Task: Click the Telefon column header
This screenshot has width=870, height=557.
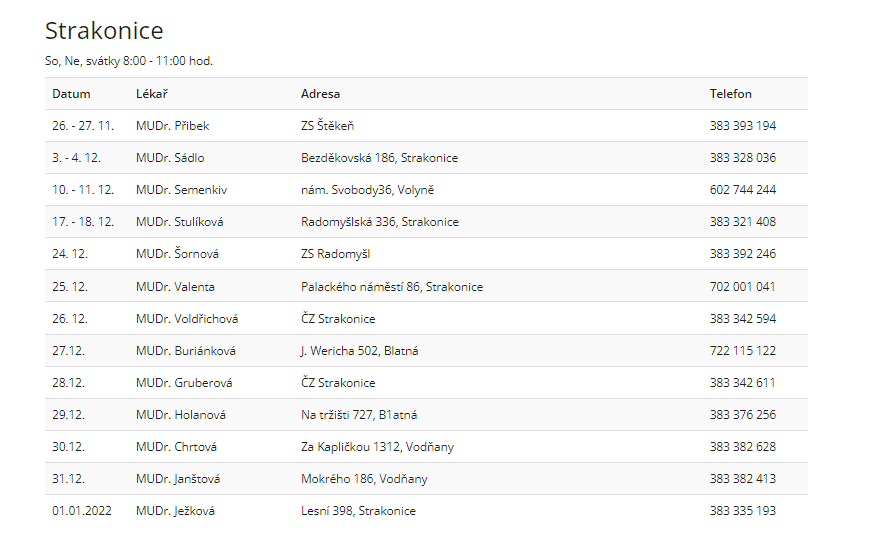Action: [x=731, y=94]
